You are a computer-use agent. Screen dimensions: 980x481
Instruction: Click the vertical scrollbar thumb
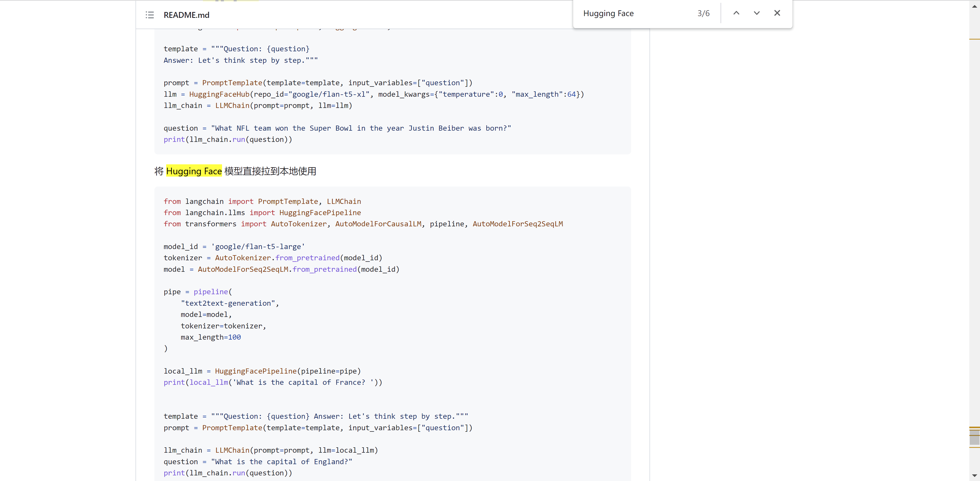point(974,437)
